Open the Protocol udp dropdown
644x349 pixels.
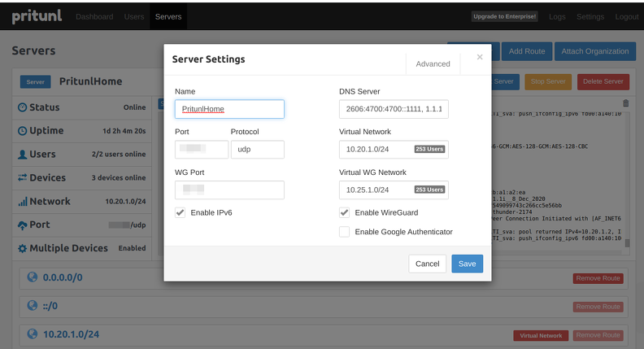(x=258, y=149)
